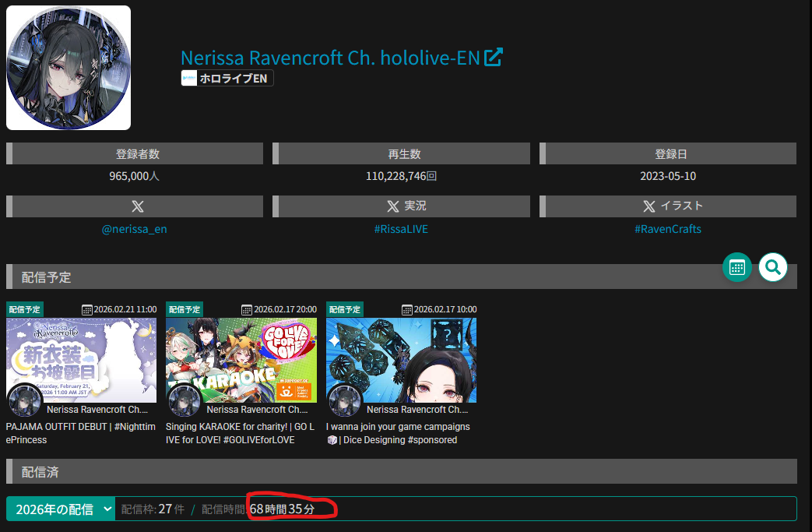The height and width of the screenshot is (532, 812).
Task: Click the channel profile avatar image
Action: pyautogui.click(x=69, y=67)
